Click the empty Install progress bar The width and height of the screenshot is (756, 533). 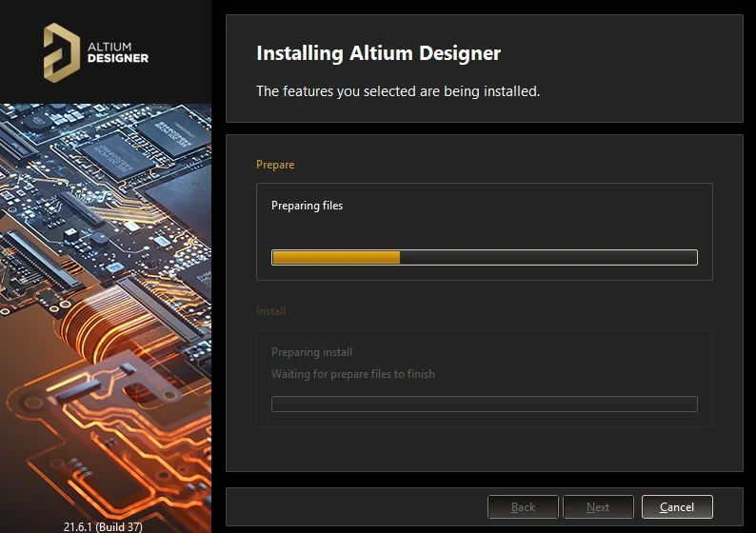click(x=484, y=405)
